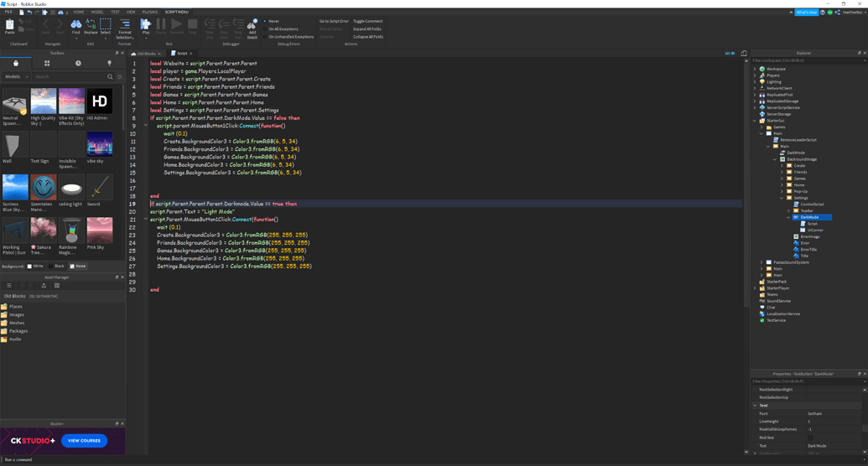This screenshot has width=868, height=466.
Task: Open Toolbox Creations lightbulb tab
Action: pyautogui.click(x=109, y=63)
